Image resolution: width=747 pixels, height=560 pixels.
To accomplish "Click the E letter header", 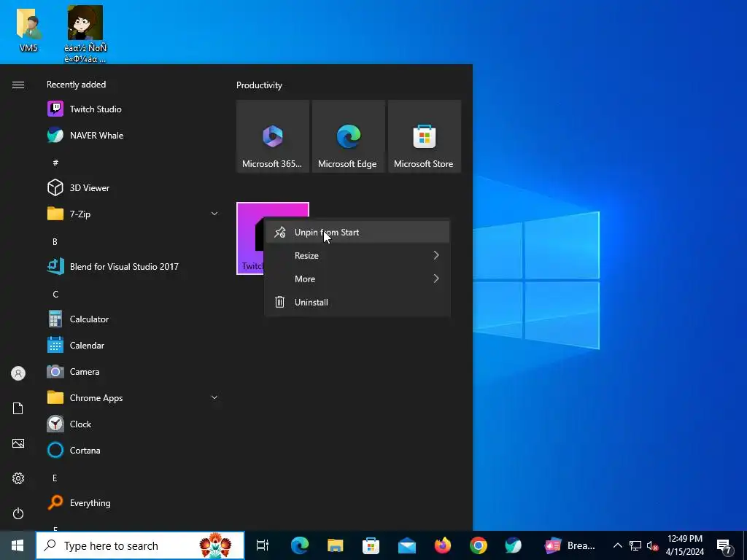I will point(55,478).
